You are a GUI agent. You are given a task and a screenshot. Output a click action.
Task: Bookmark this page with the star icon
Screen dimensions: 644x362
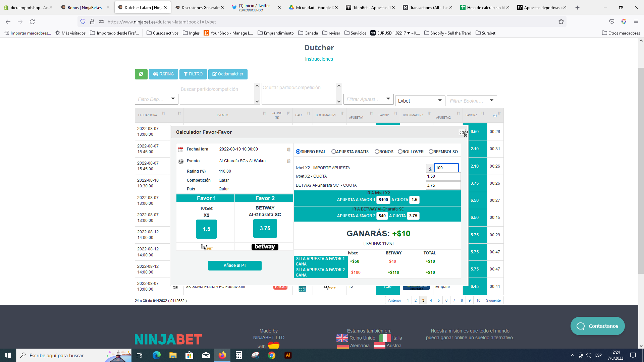pos(561,22)
